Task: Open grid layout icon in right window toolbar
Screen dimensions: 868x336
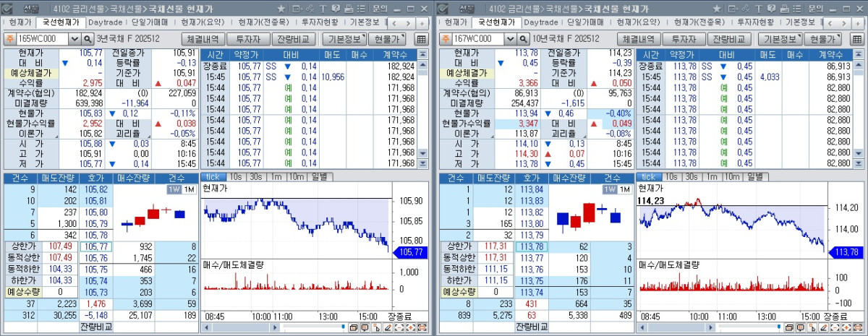Action: click(856, 39)
